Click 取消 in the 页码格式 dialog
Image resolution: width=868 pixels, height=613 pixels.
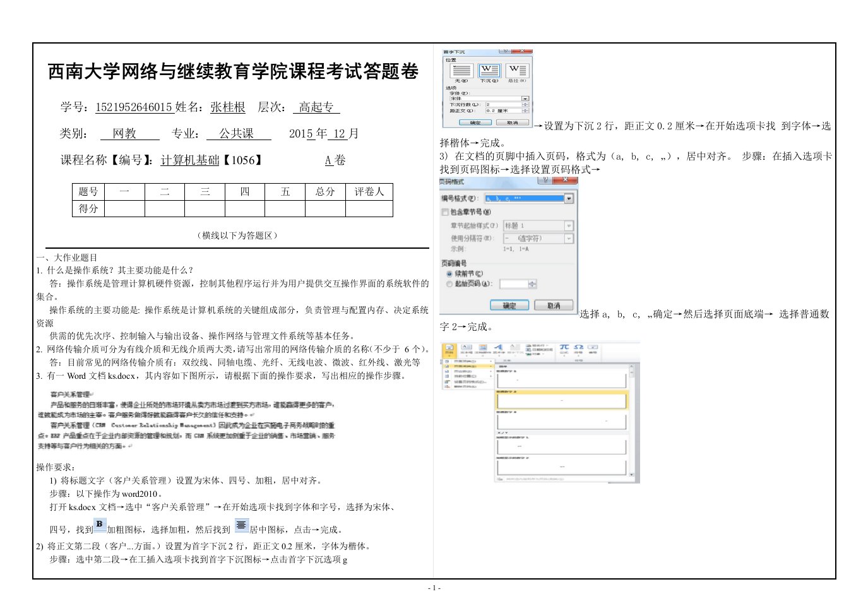(554, 305)
